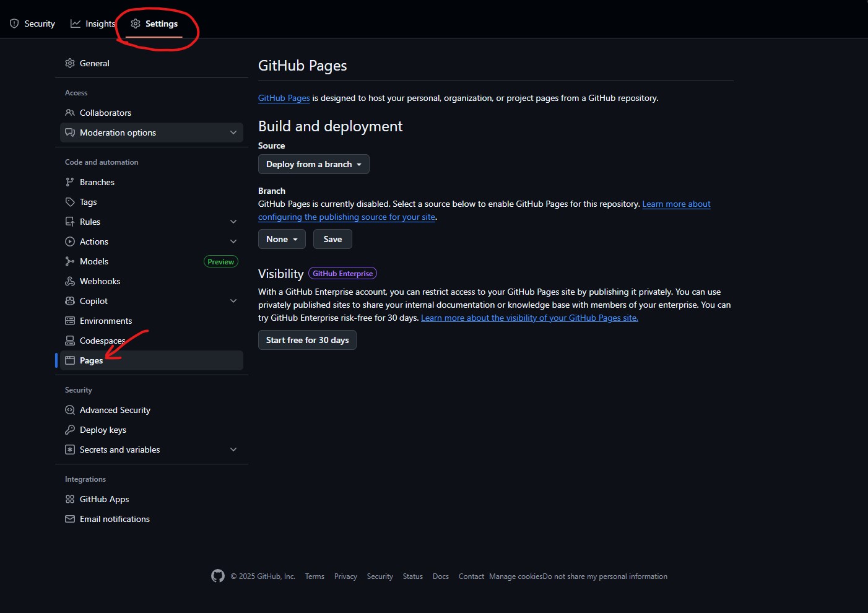Expand Moderation options chevron

[x=233, y=133]
